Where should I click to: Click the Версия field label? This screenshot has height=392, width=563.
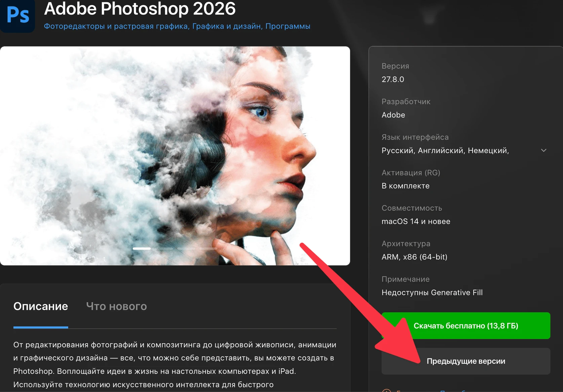point(396,66)
